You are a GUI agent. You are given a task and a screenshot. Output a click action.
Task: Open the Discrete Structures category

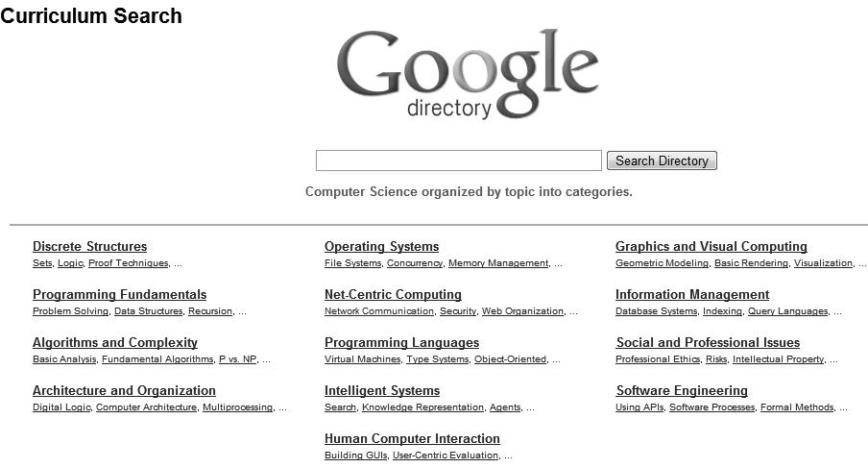(x=89, y=247)
